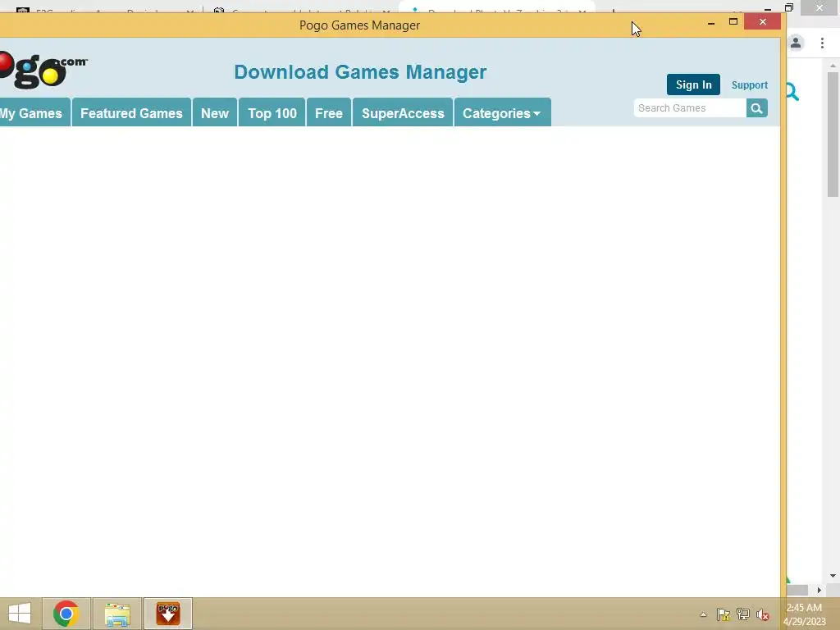Click the muted volume tray icon
Viewport: 840px width, 630px height.
(x=762, y=614)
